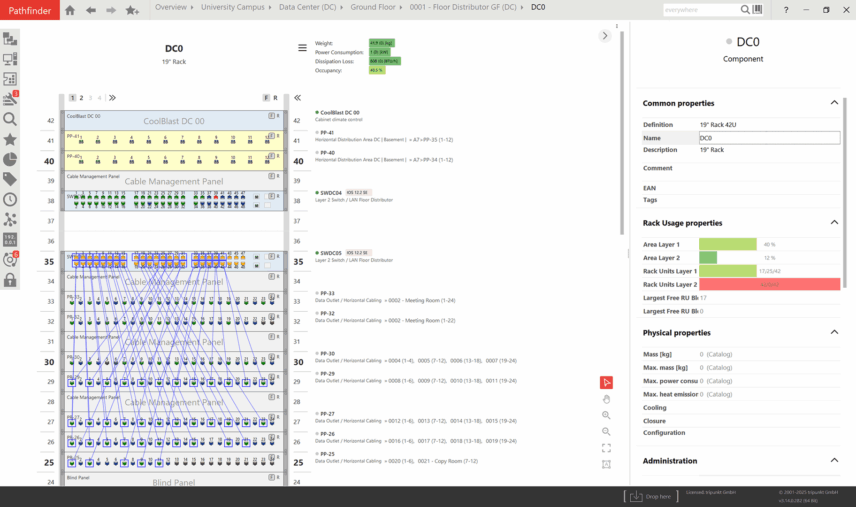Open the hamburger menu beside DC0 title
Image resolution: width=856 pixels, height=507 pixels.
[302, 48]
